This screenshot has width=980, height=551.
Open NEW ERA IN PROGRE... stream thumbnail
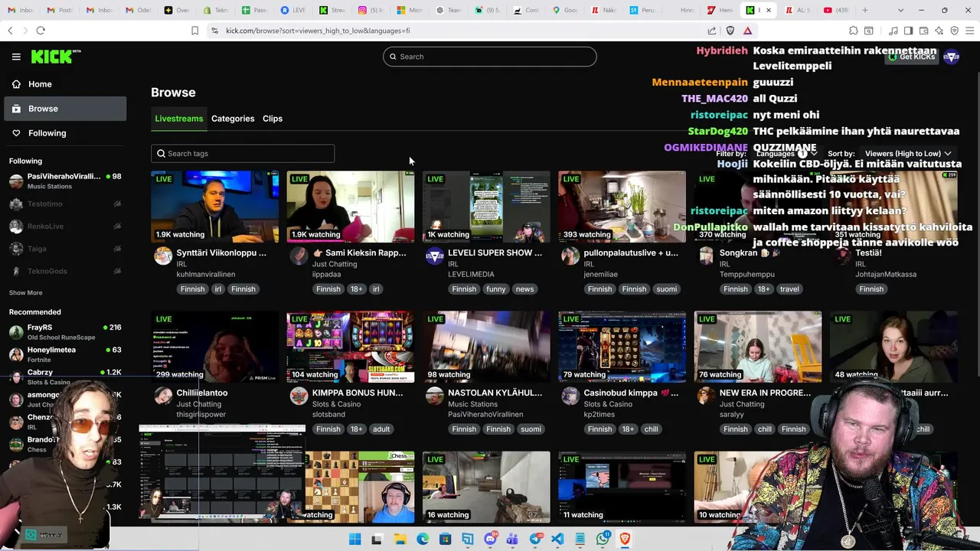[758, 347]
